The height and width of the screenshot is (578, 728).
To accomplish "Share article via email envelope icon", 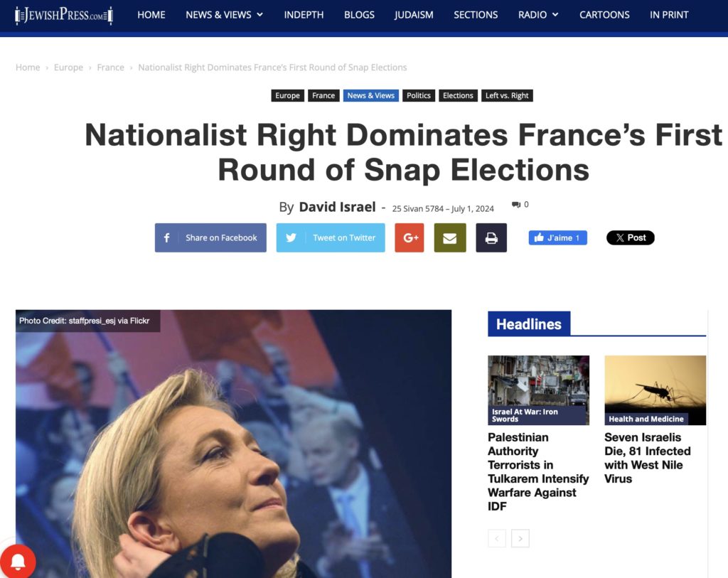I will coord(450,238).
